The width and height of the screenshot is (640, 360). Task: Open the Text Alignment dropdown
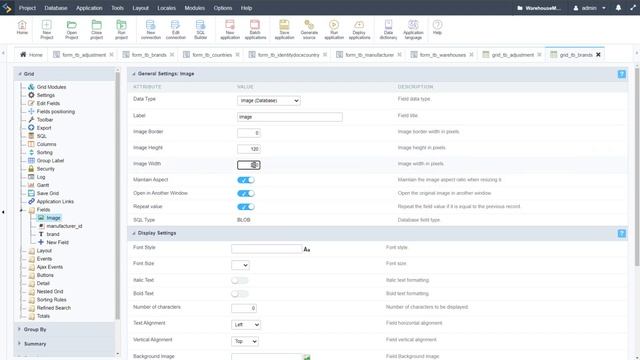[246, 325]
